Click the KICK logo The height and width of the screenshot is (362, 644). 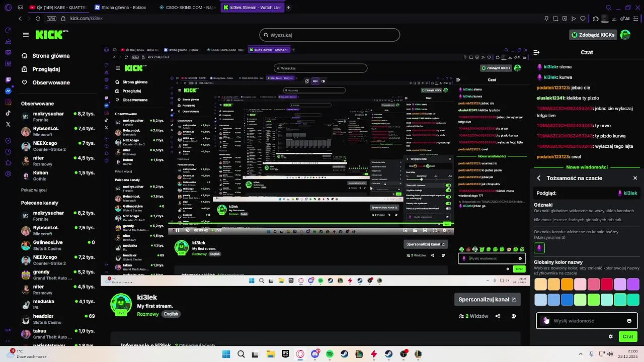click(x=51, y=35)
